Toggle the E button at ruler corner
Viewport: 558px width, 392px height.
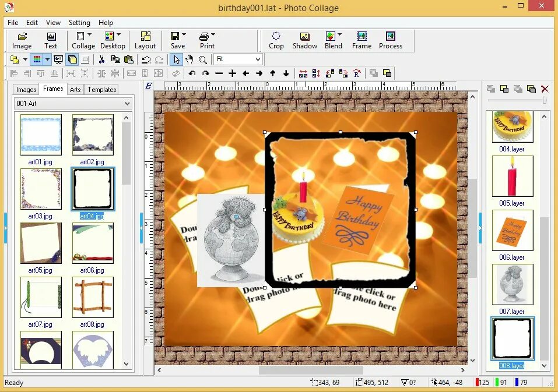click(149, 86)
